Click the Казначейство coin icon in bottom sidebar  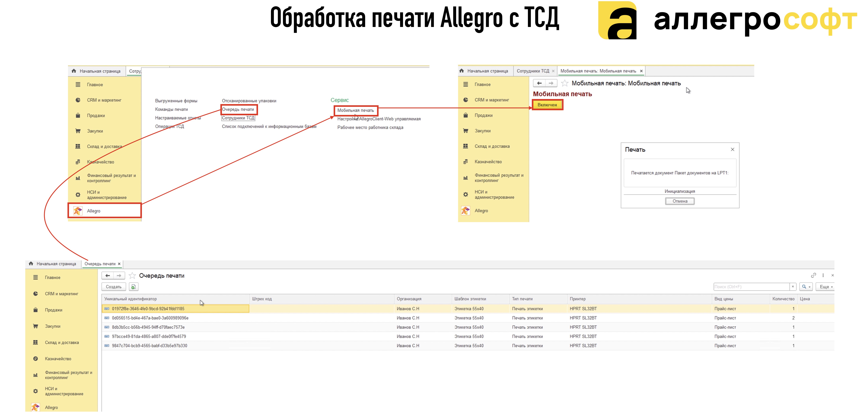tap(35, 359)
